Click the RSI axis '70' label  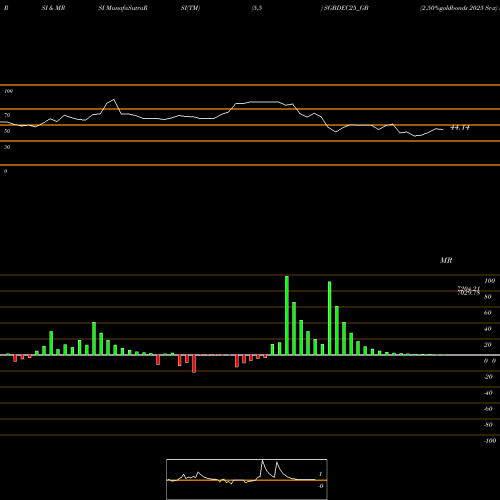(7, 115)
